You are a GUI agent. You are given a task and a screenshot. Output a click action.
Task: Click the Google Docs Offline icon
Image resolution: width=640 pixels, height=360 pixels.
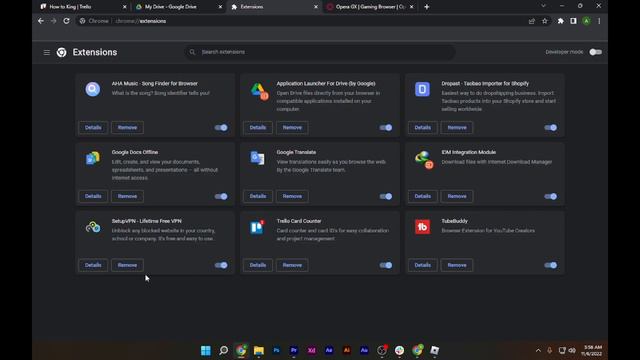click(x=93, y=158)
